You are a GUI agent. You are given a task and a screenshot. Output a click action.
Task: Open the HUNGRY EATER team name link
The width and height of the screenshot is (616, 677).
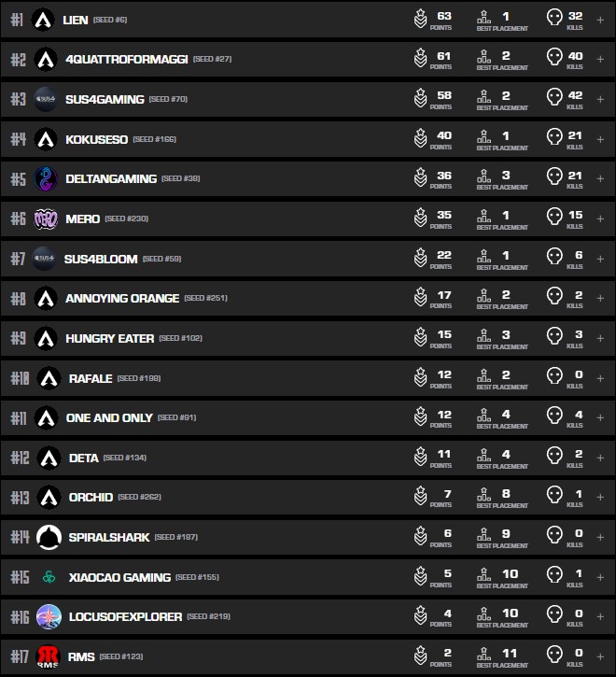pos(109,338)
